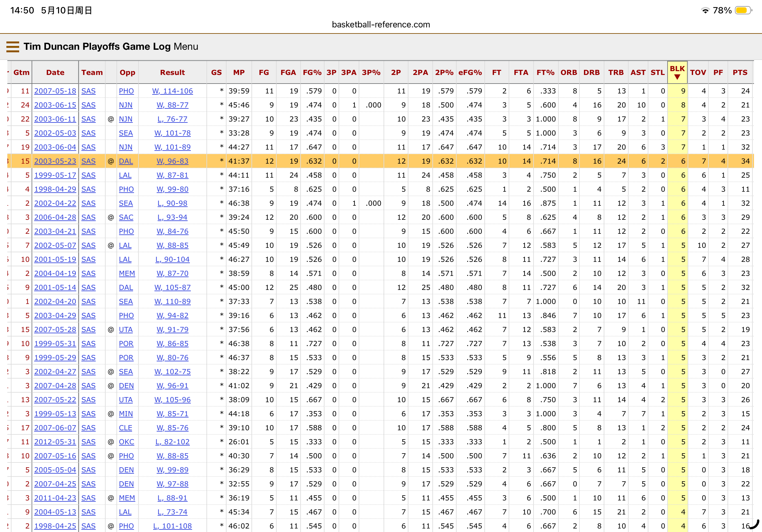762x532 pixels.
Task: Sort by the Opp column header
Action: tap(127, 72)
